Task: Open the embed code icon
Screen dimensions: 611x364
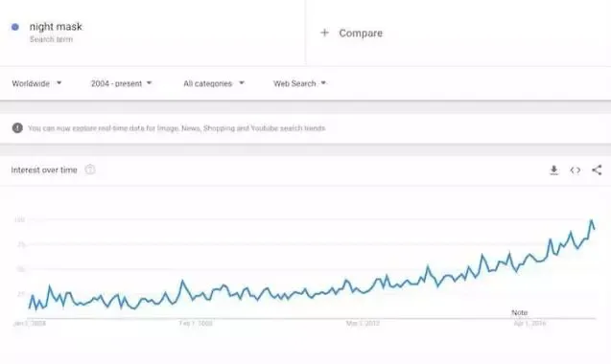Action: 576,171
